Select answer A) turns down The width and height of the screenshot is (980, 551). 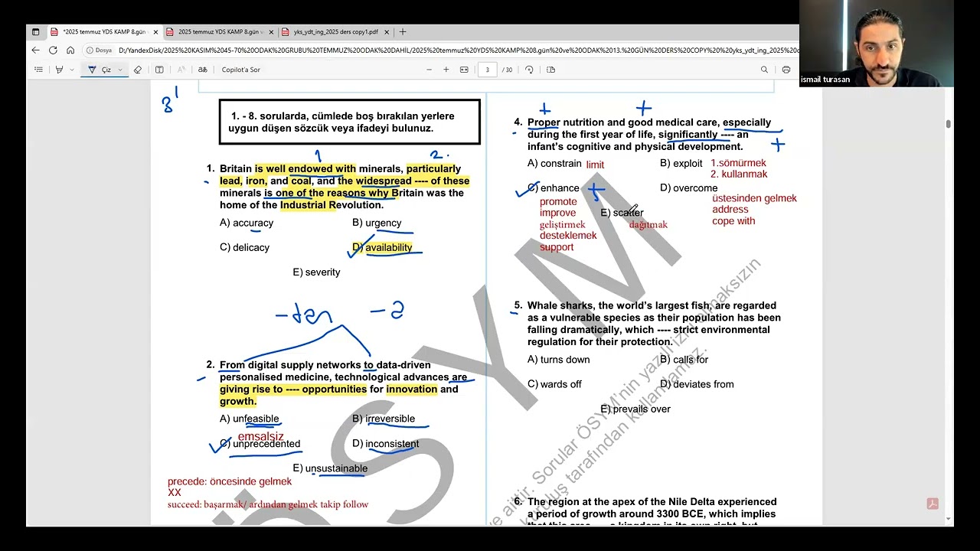[x=559, y=359]
